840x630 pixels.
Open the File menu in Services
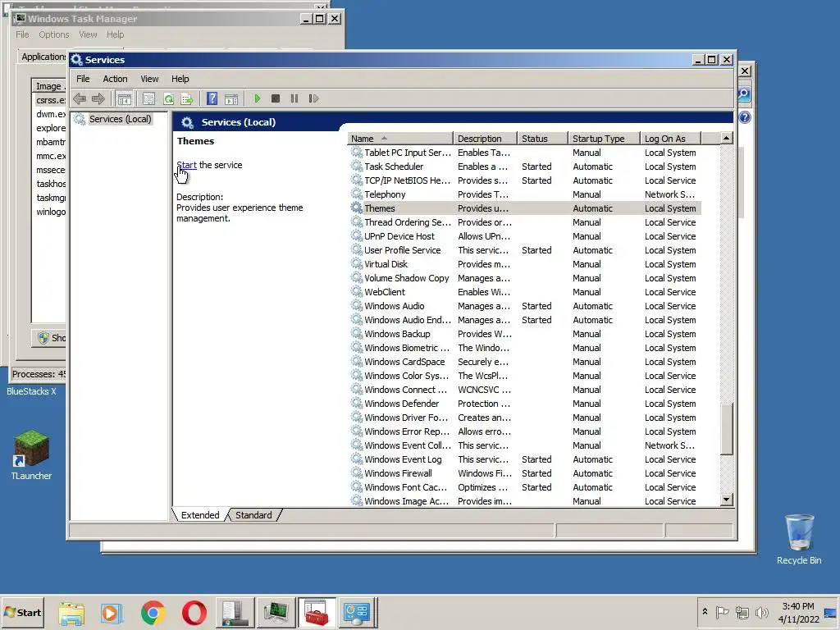click(83, 79)
